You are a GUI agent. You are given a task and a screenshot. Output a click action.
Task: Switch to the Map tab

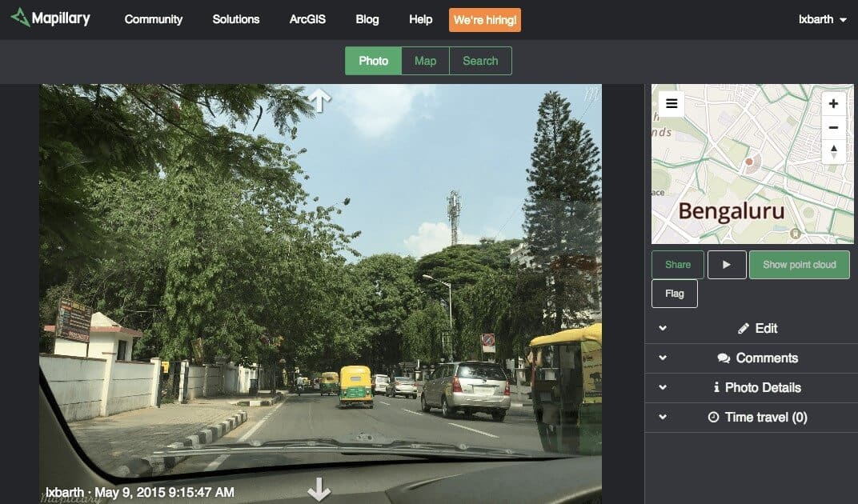pyautogui.click(x=425, y=61)
